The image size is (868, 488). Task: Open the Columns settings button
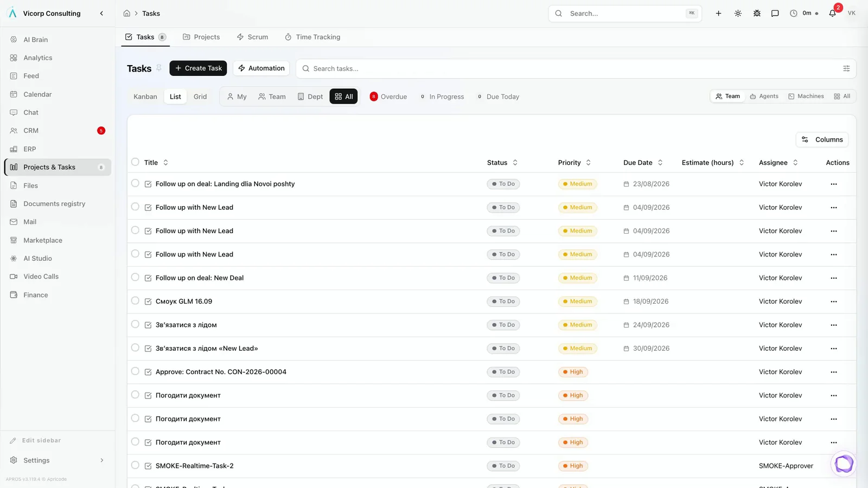822,139
